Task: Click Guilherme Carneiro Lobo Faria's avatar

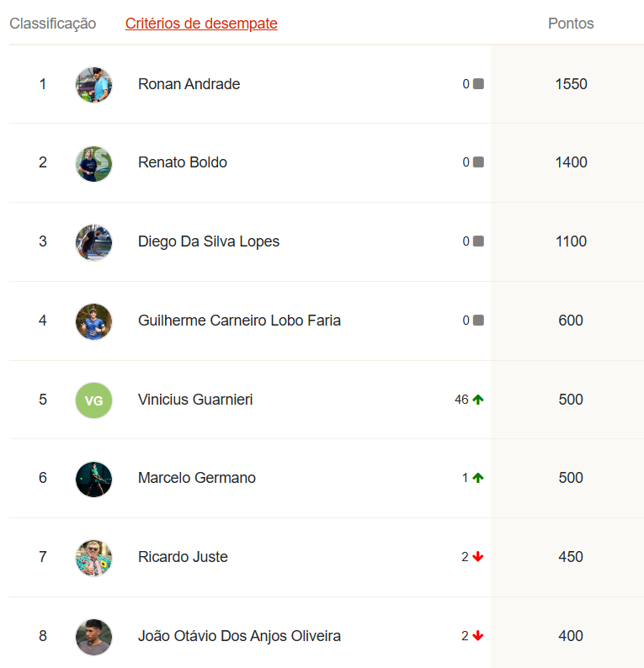Action: pos(93,321)
